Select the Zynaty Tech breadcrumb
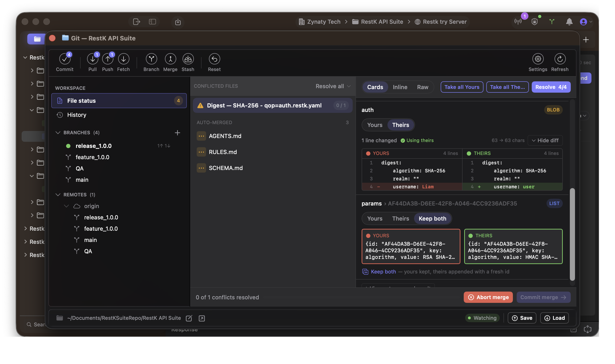Screen dimensions: 615x364 tap(319, 22)
